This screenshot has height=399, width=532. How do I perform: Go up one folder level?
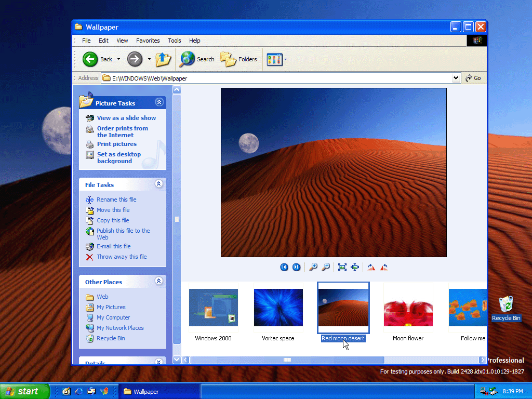pos(163,59)
